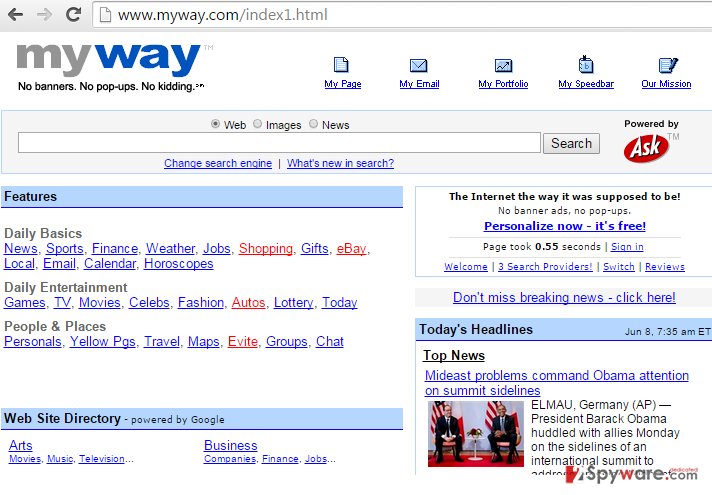Open the Weather link

coord(170,249)
